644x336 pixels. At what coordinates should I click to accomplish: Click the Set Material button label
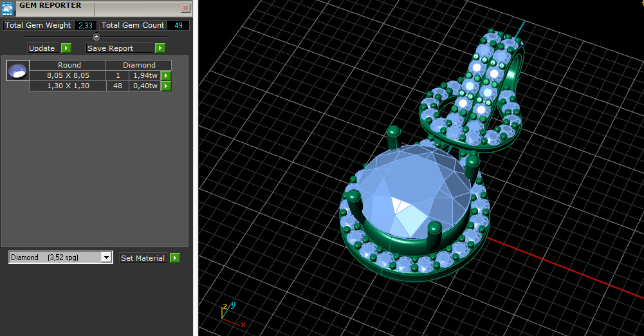(x=143, y=258)
